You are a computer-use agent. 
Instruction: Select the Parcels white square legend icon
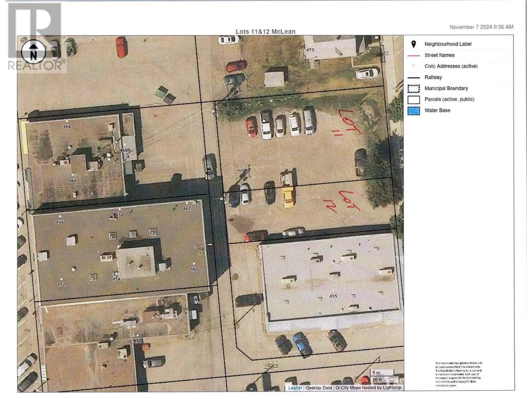click(x=414, y=99)
